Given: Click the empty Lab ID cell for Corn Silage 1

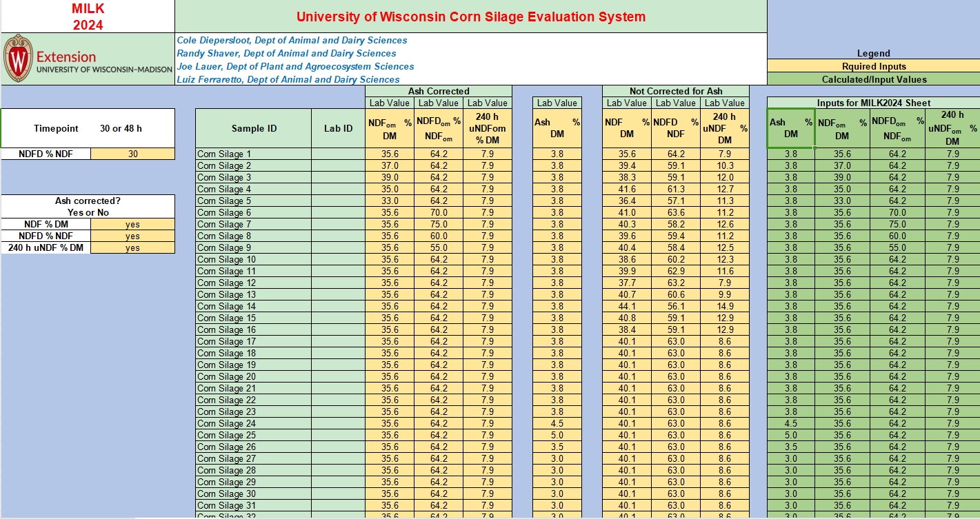Looking at the screenshot, I should point(338,154).
